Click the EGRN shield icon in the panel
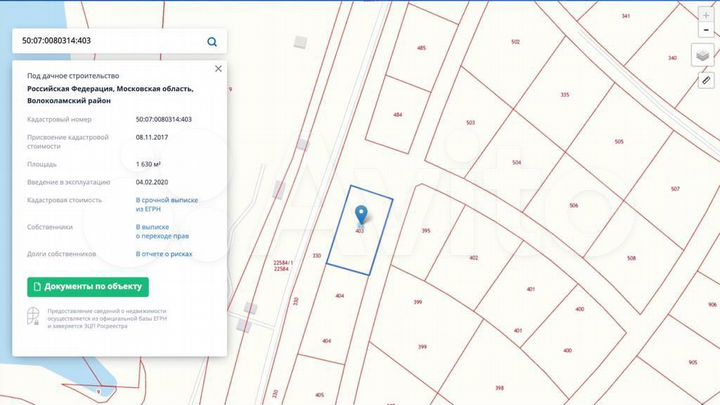This screenshot has height=405, width=720. [33, 316]
